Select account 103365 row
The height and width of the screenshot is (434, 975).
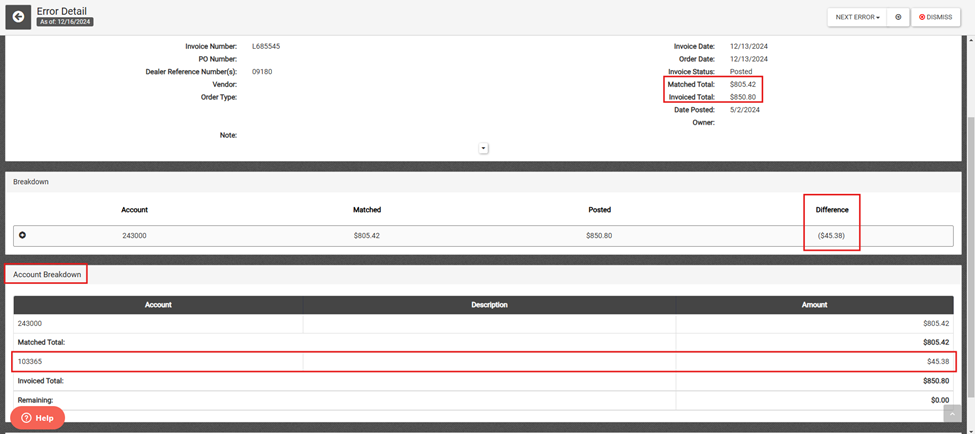click(483, 361)
